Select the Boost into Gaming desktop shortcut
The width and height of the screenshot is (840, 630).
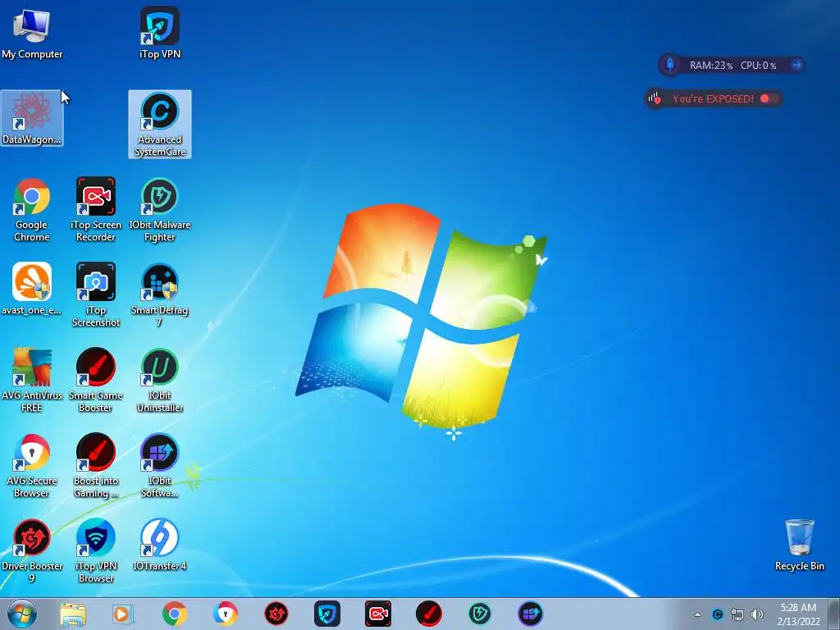coord(96,466)
